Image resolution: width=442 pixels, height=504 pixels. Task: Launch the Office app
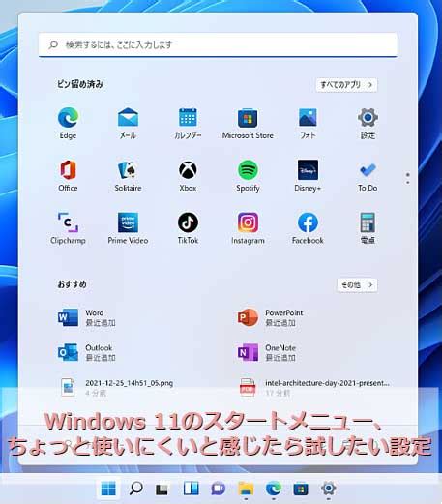tap(68, 176)
